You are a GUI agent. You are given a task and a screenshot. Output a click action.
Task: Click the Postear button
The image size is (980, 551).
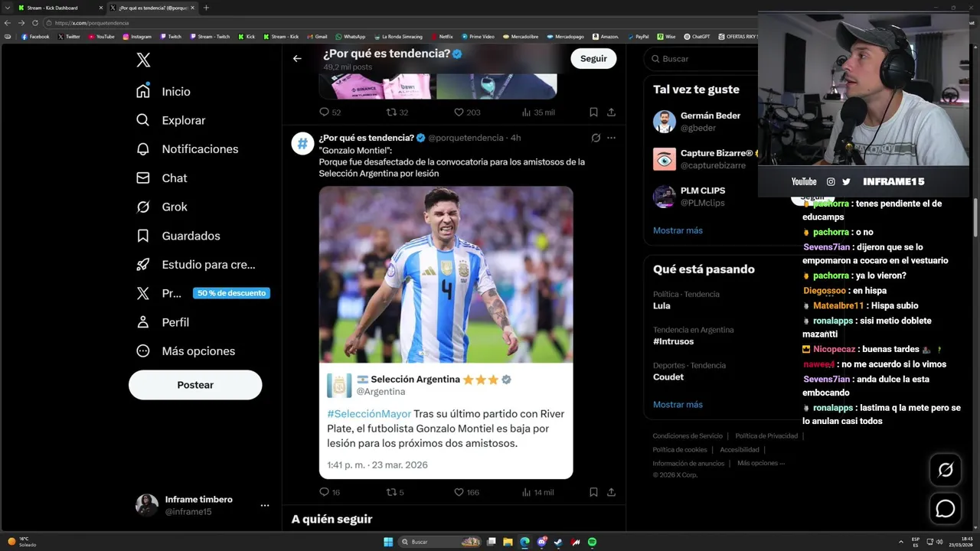pos(195,385)
